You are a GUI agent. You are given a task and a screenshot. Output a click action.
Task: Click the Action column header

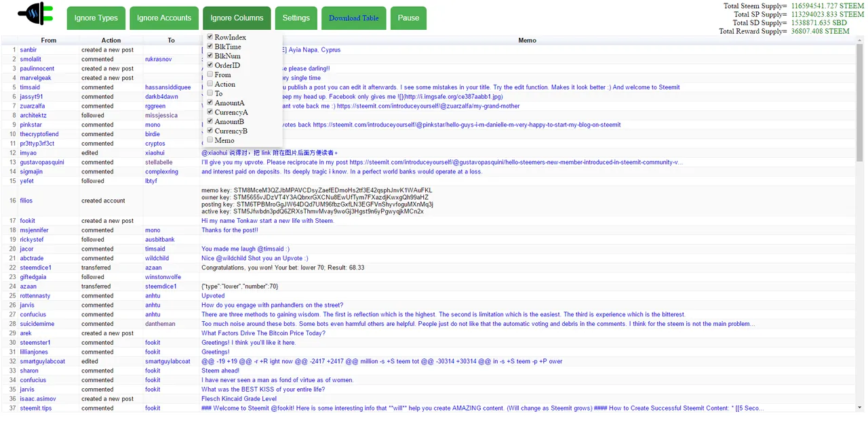[111, 41]
